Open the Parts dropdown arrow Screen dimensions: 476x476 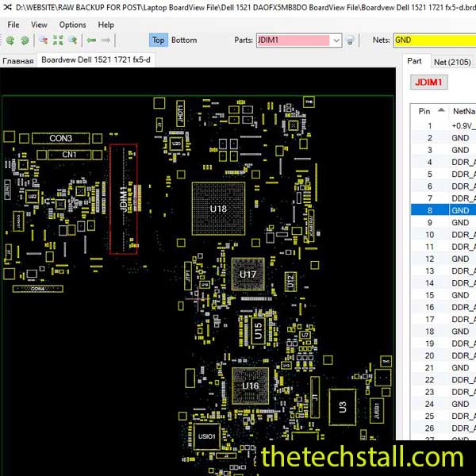336,40
